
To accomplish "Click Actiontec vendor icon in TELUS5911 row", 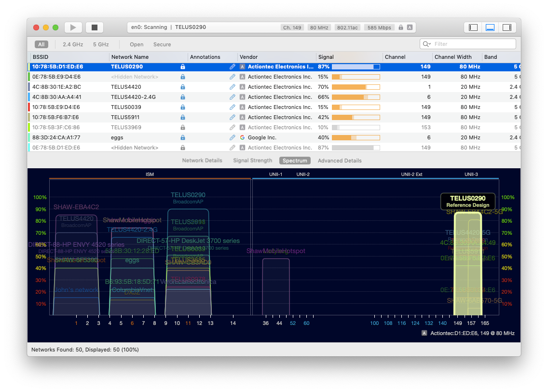I will [x=242, y=117].
